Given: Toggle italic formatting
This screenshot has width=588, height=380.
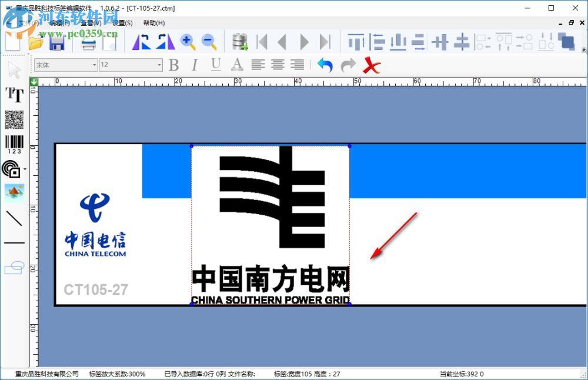Looking at the screenshot, I should [195, 65].
